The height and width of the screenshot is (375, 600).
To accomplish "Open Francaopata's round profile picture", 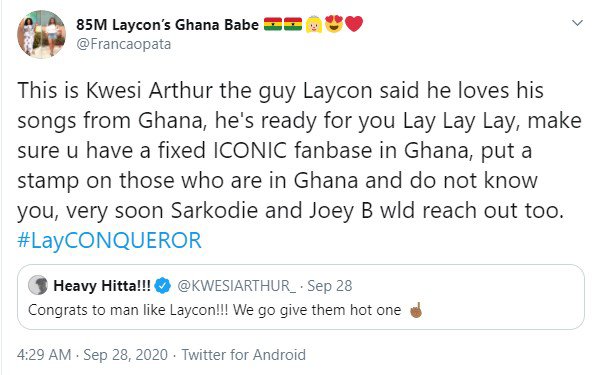I will 41,34.
